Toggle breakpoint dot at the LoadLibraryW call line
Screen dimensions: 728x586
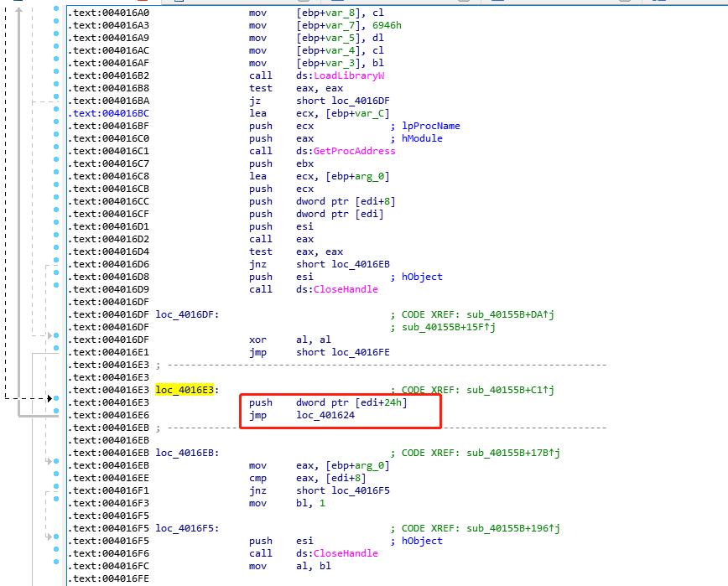[55, 75]
